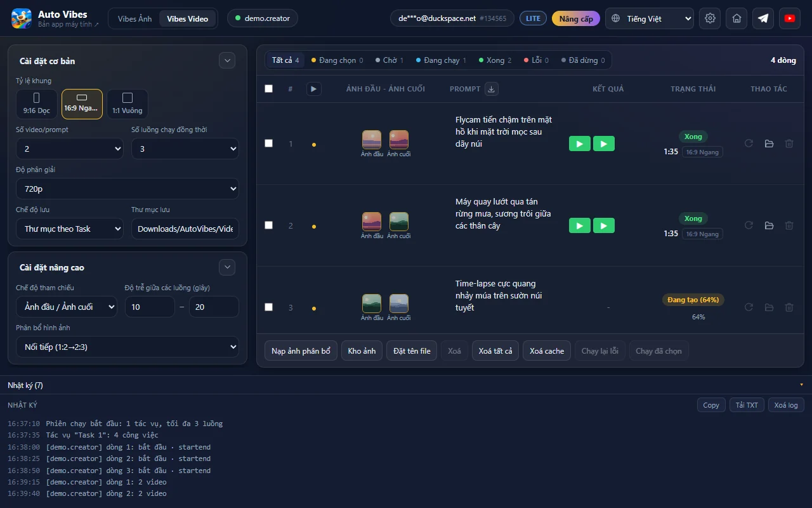Click the Thư mục lưu path field
Image resolution: width=812 pixels, height=508 pixels.
[x=185, y=229]
